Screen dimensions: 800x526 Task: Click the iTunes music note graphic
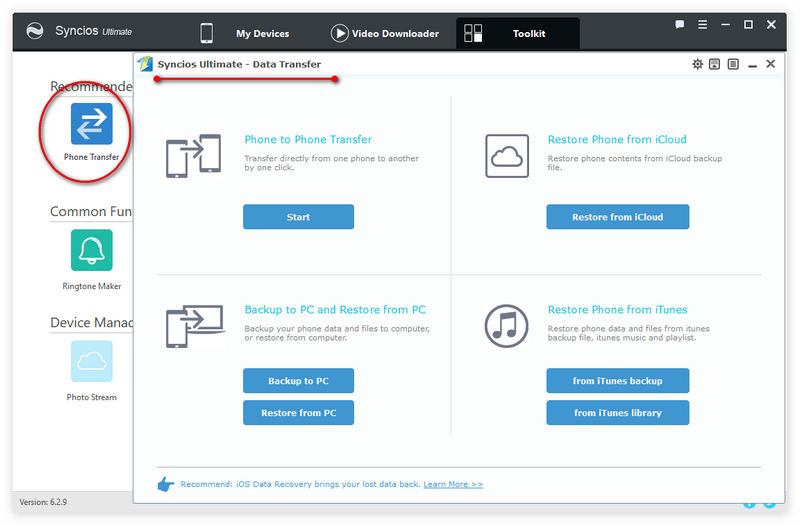tap(506, 326)
